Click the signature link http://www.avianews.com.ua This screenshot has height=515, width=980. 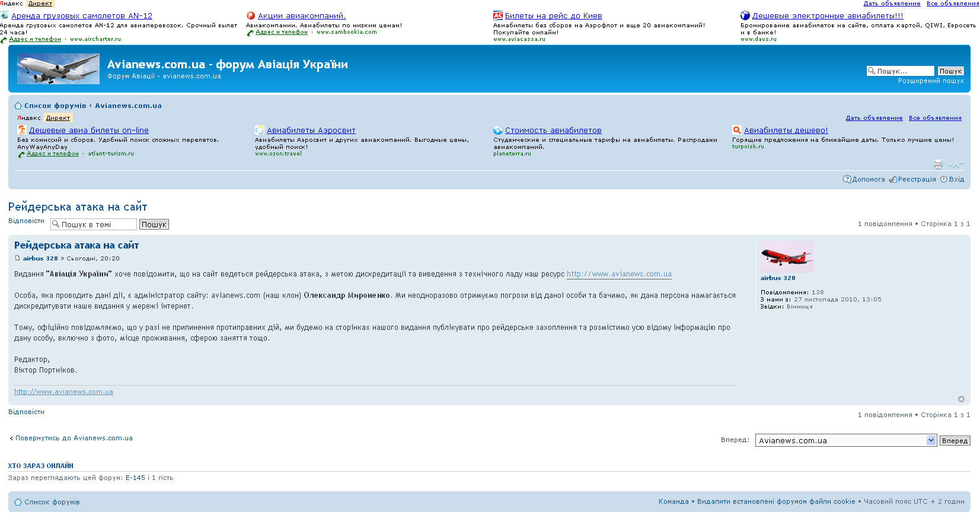pyautogui.click(x=63, y=392)
